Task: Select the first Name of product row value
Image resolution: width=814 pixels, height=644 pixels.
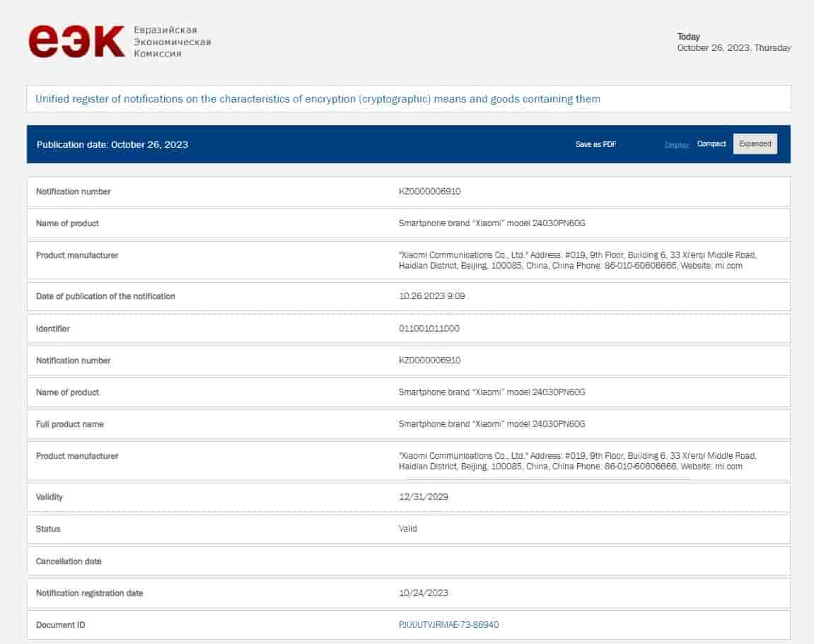Action: [x=492, y=223]
